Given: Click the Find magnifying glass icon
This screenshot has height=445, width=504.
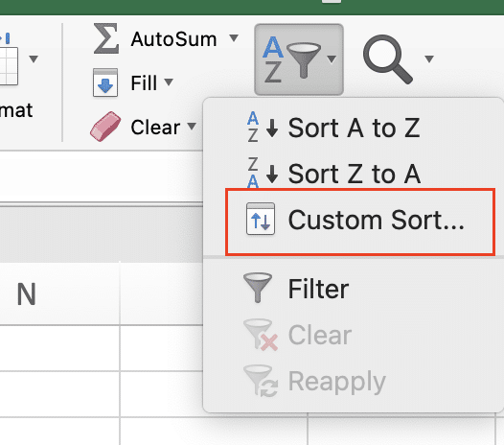Looking at the screenshot, I should click(388, 59).
